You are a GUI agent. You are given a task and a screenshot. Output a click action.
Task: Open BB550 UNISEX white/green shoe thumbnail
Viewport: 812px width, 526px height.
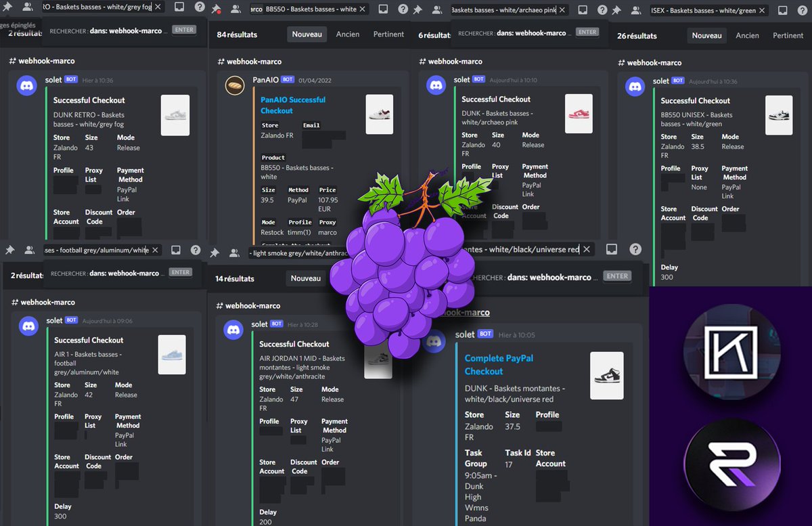coord(779,116)
